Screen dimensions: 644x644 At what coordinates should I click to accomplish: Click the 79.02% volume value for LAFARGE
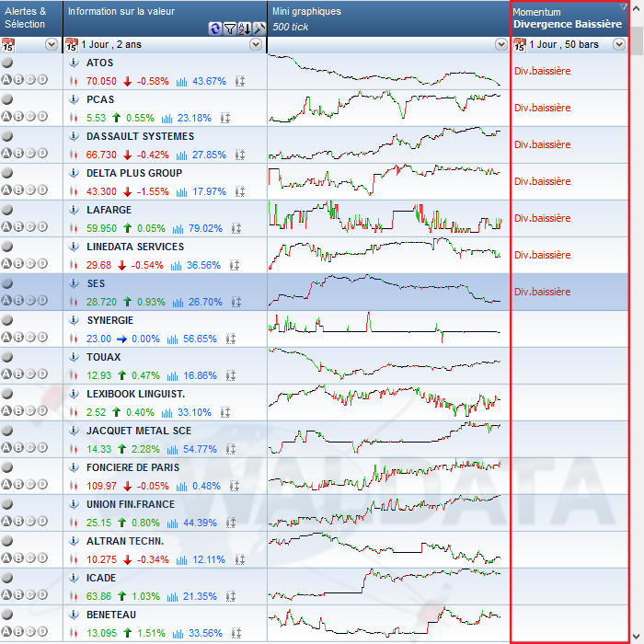[x=205, y=228]
